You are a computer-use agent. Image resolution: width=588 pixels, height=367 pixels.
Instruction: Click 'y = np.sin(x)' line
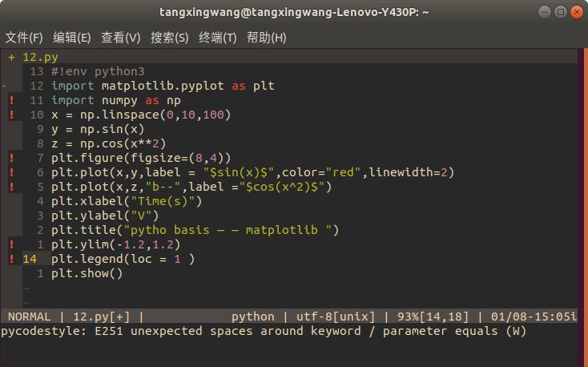(98, 129)
